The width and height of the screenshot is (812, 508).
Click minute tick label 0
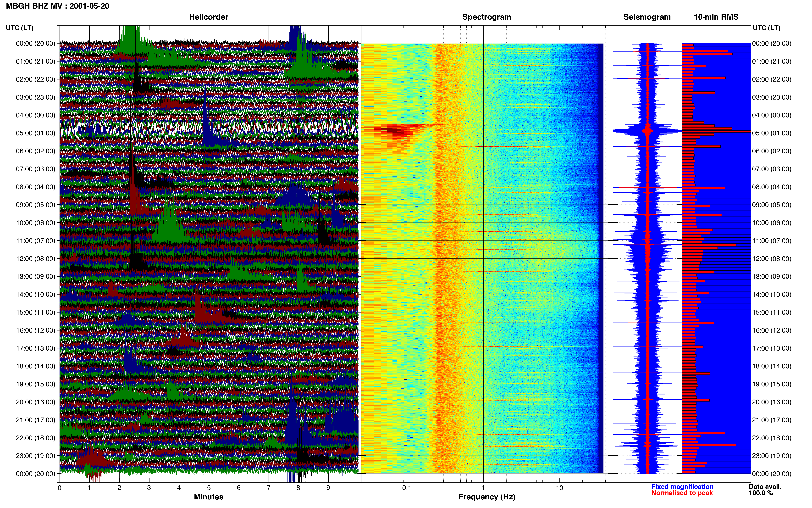(x=59, y=488)
